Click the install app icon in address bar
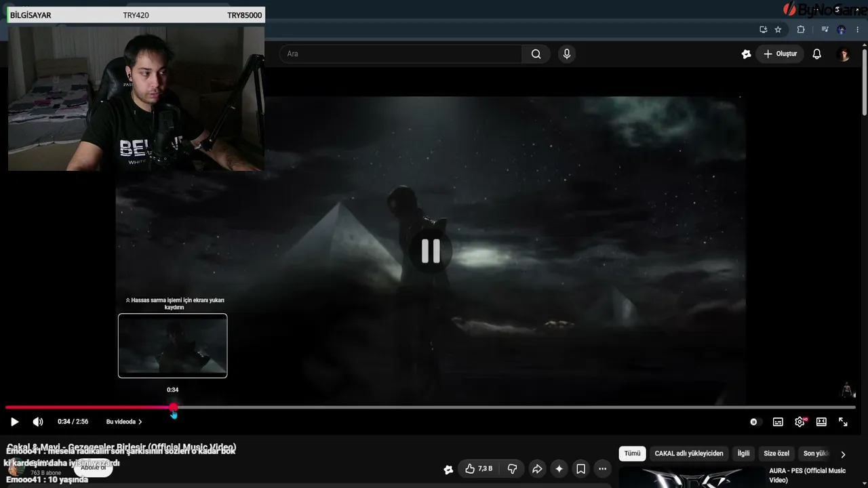The image size is (868, 488). (x=763, y=30)
